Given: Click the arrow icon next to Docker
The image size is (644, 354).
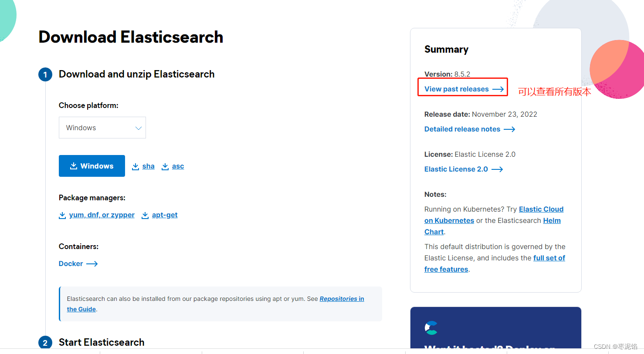Looking at the screenshot, I should (x=92, y=264).
